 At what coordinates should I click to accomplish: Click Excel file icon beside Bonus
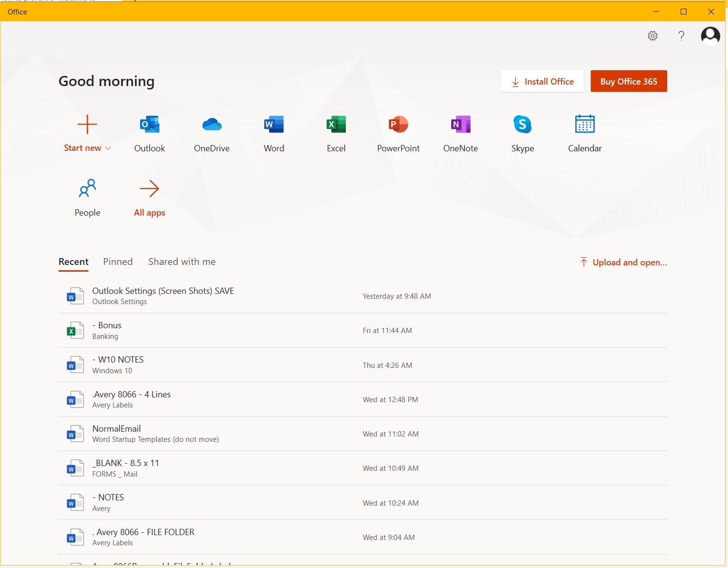pos(75,330)
